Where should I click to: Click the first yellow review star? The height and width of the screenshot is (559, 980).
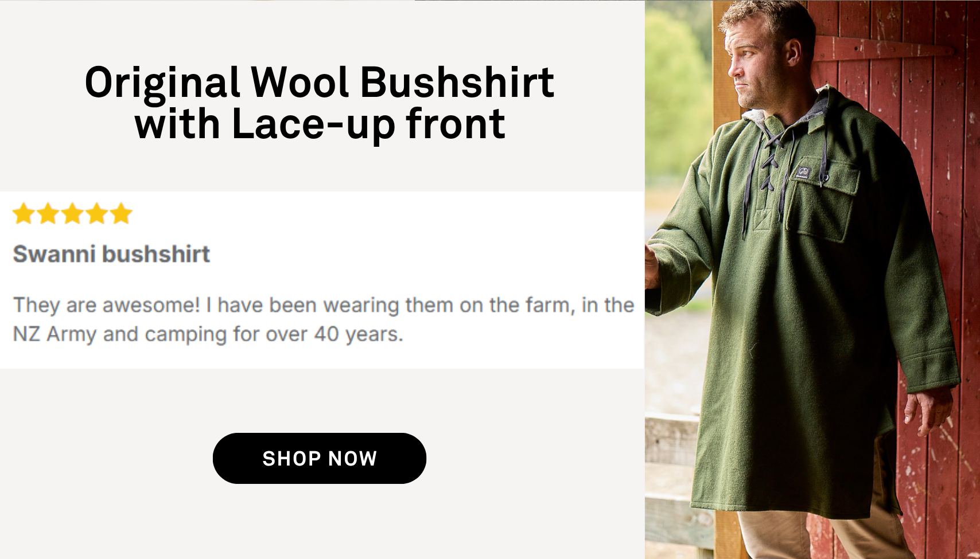(x=24, y=213)
